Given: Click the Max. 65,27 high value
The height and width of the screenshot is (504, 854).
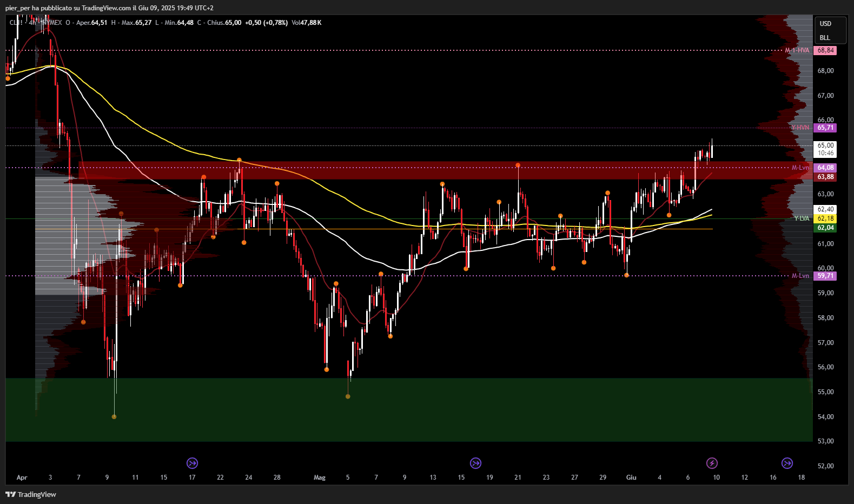Looking at the screenshot, I should [136, 23].
